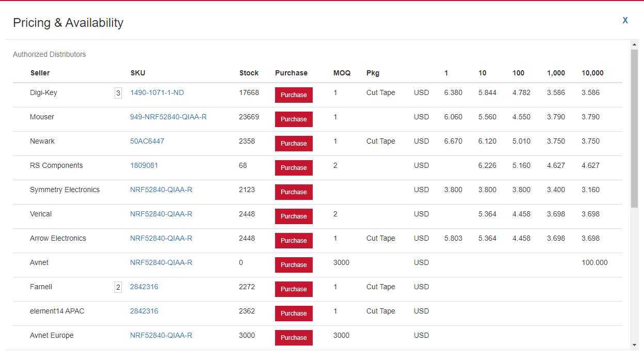Select the Symmetry Electronics seller name
Screen dimensions: 644x360
point(65,190)
